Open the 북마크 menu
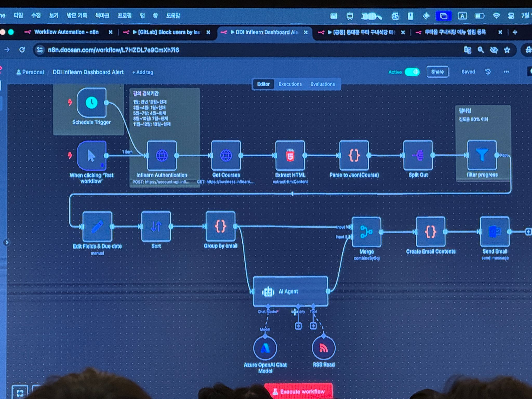 click(102, 15)
